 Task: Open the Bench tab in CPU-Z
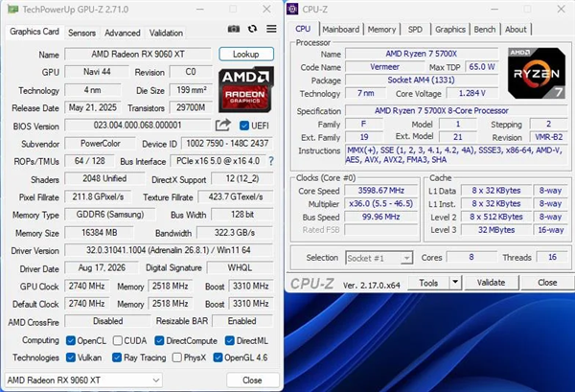pos(484,30)
